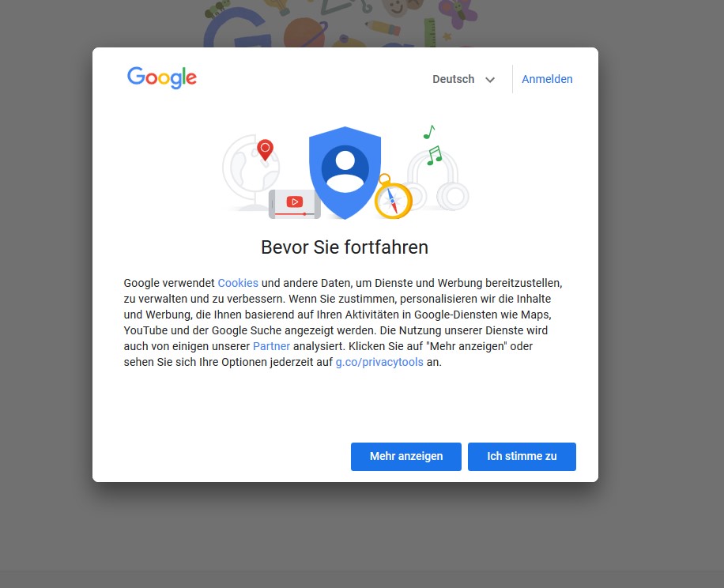
Task: Click the Google logo in the dialog
Action: point(162,77)
